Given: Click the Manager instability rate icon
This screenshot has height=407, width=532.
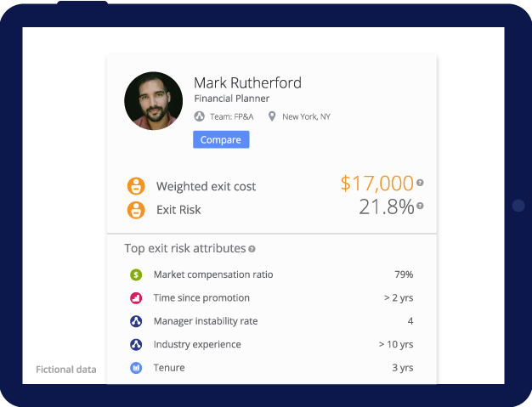Looking at the screenshot, I should [x=136, y=321].
